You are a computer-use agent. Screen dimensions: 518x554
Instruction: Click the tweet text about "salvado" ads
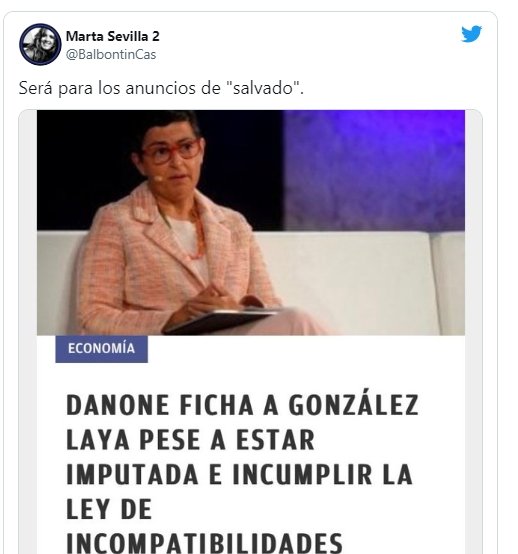[x=161, y=88]
